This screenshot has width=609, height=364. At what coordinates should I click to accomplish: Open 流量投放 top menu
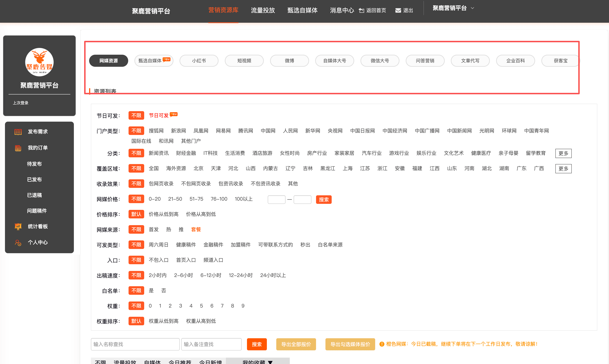263,10
